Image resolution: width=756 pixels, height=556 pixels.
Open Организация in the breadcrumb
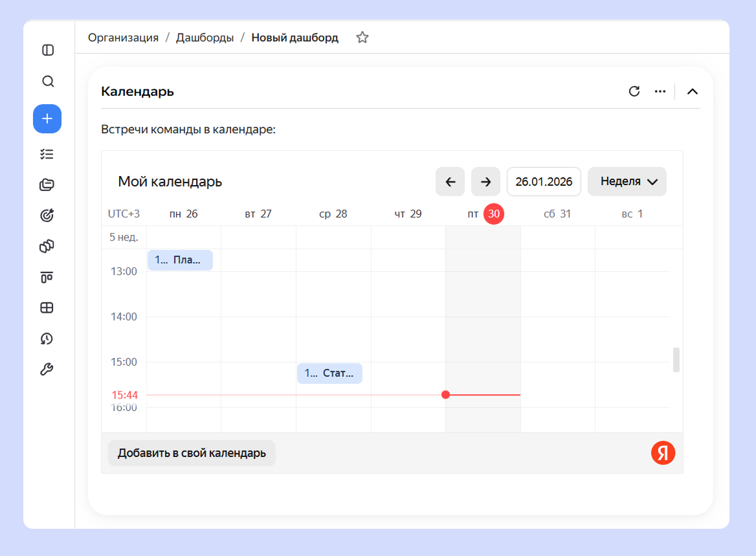point(123,38)
